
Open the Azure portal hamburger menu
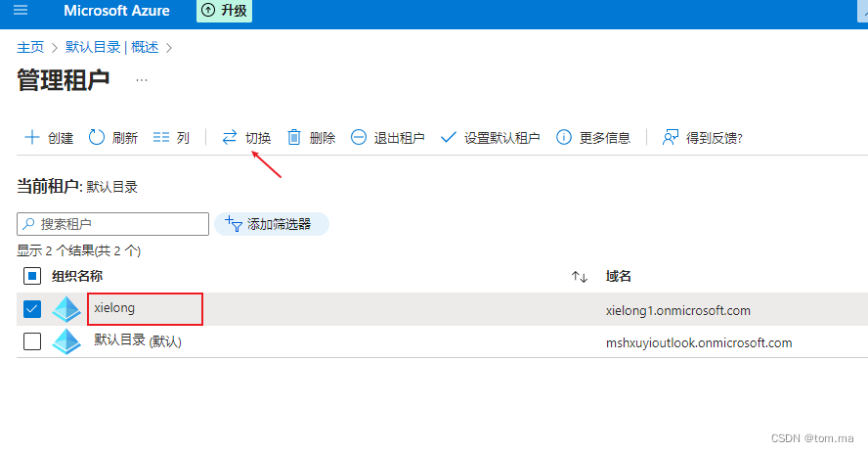pos(21,10)
